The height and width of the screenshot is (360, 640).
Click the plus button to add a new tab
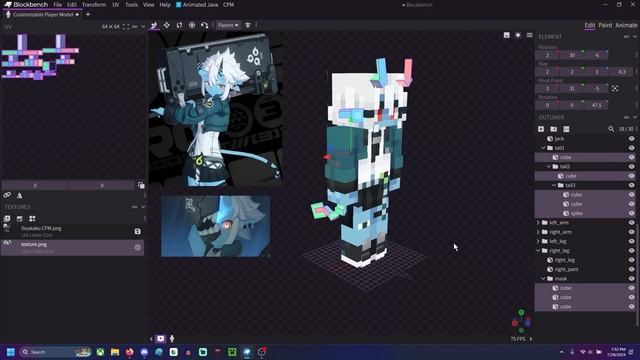88,15
